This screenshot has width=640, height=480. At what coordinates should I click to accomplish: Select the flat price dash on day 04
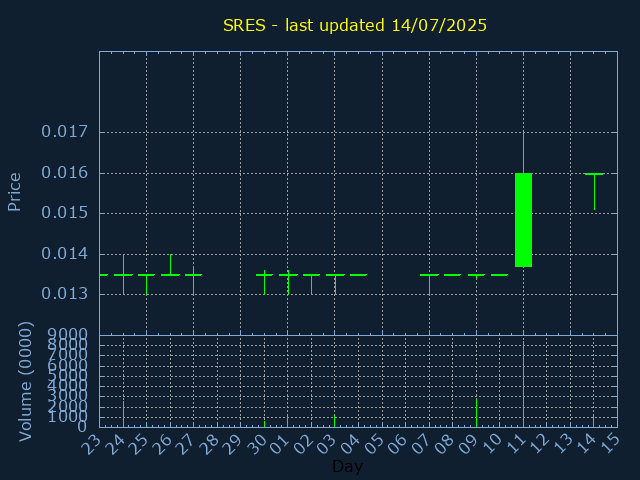[x=358, y=275]
